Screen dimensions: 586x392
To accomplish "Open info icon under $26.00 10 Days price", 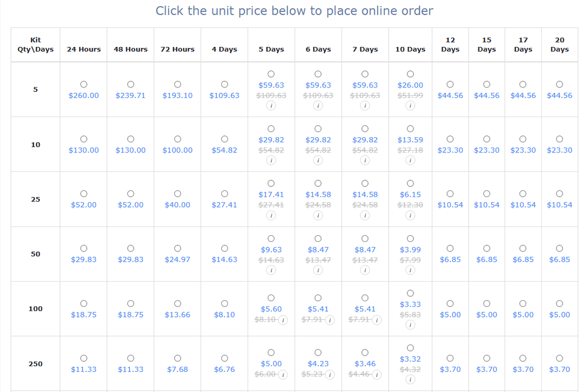I will [x=410, y=106].
